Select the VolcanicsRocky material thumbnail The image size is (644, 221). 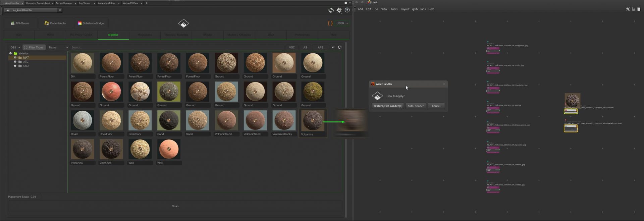pos(284,121)
